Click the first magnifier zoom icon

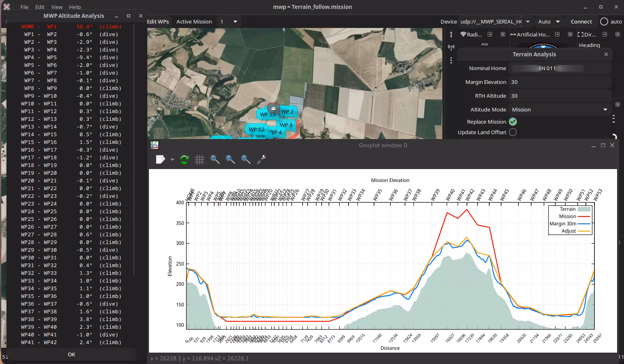(x=215, y=160)
